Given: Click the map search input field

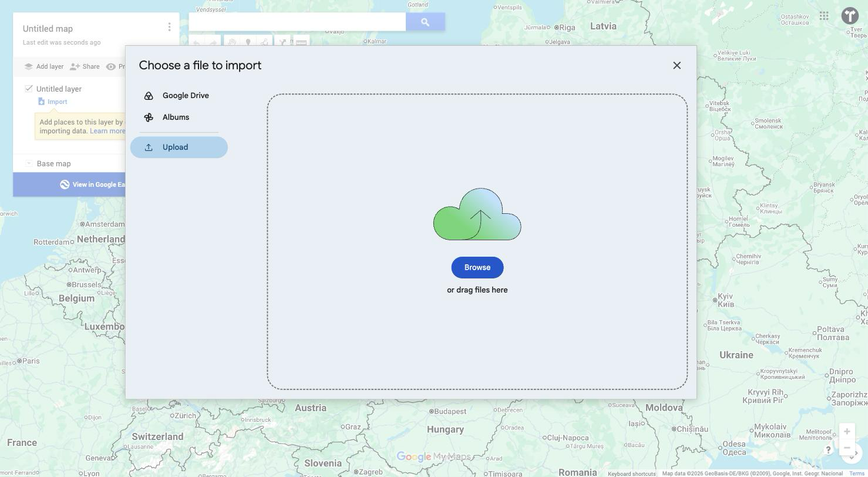Looking at the screenshot, I should click(x=297, y=22).
